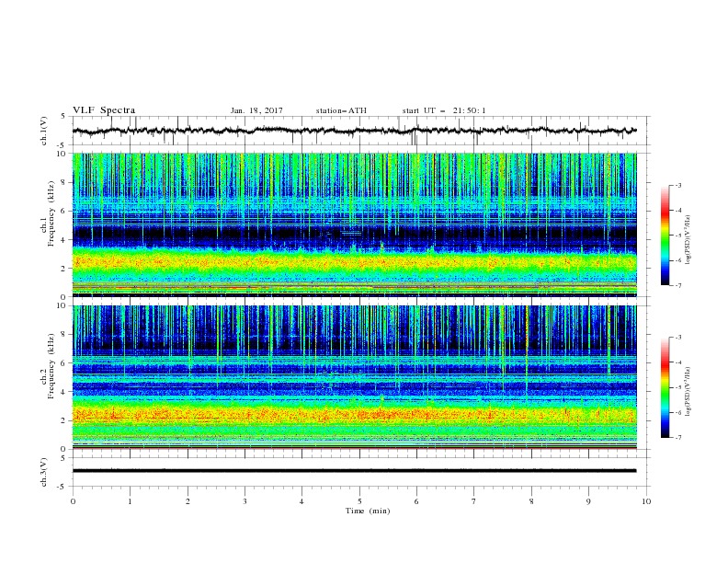Click the "3" tick on the time axis
The image size is (728, 563).
click(x=245, y=501)
